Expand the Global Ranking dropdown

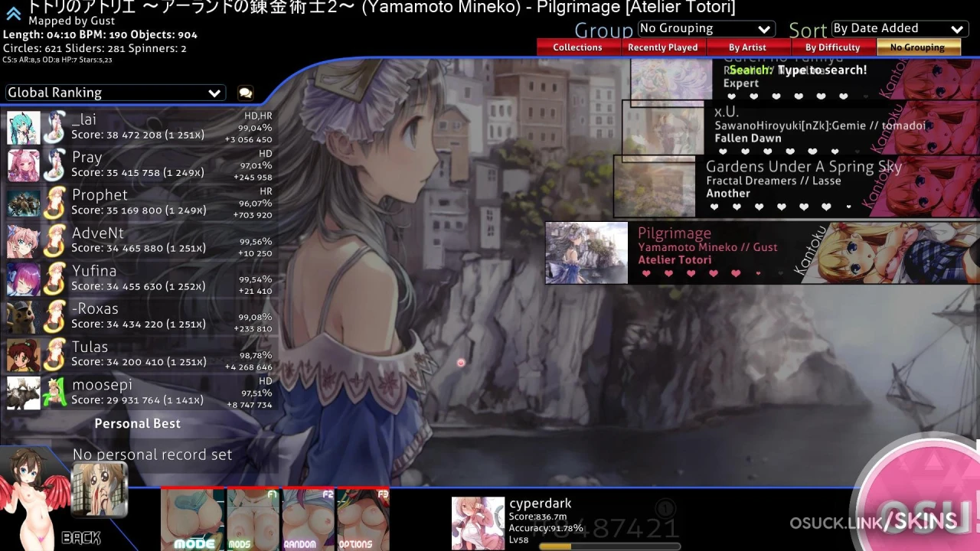(115, 93)
